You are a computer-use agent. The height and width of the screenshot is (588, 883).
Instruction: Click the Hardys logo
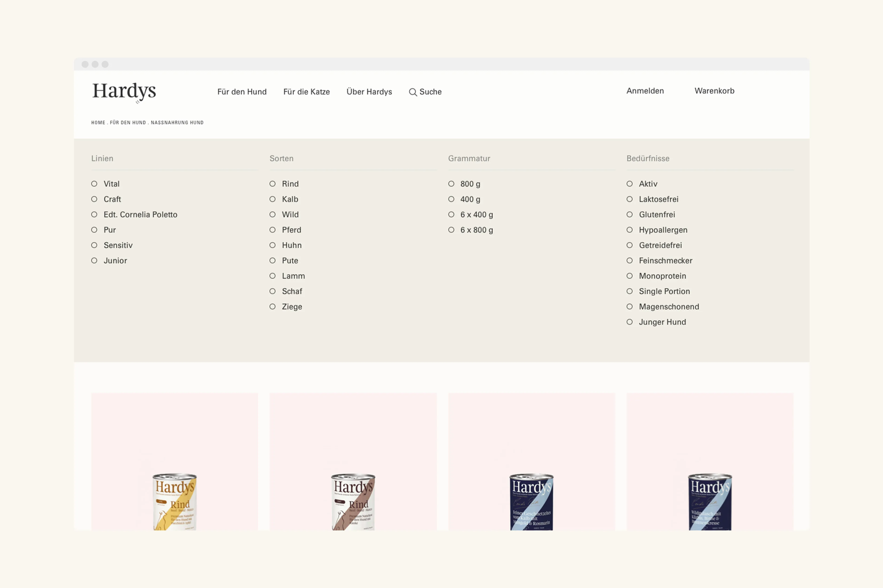coord(124,91)
